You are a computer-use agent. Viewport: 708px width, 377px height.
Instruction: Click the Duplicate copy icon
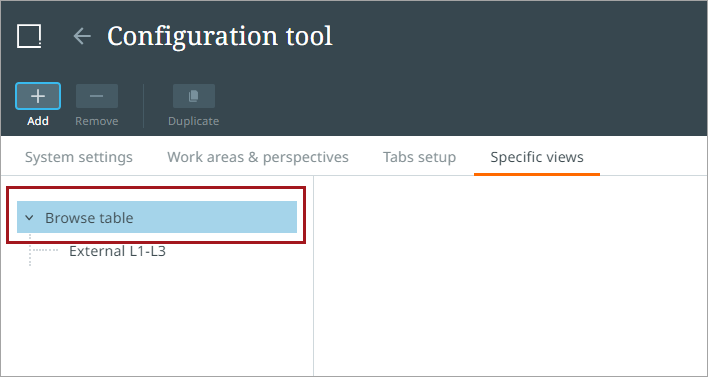click(194, 96)
